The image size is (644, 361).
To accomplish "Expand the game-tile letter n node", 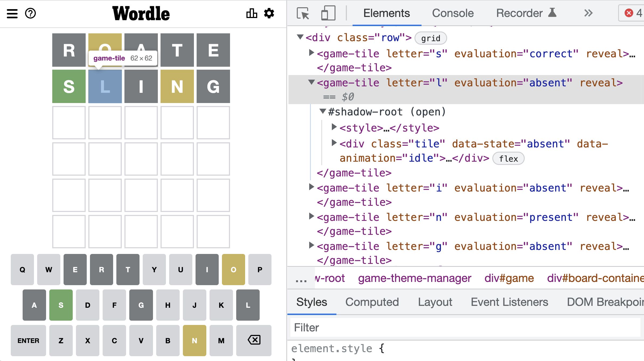I will coord(311,216).
